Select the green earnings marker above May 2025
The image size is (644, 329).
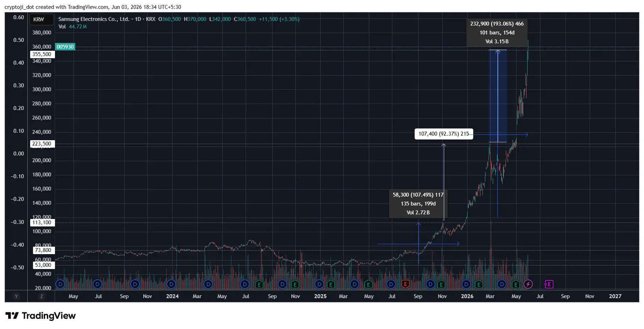pyautogui.click(x=368, y=284)
